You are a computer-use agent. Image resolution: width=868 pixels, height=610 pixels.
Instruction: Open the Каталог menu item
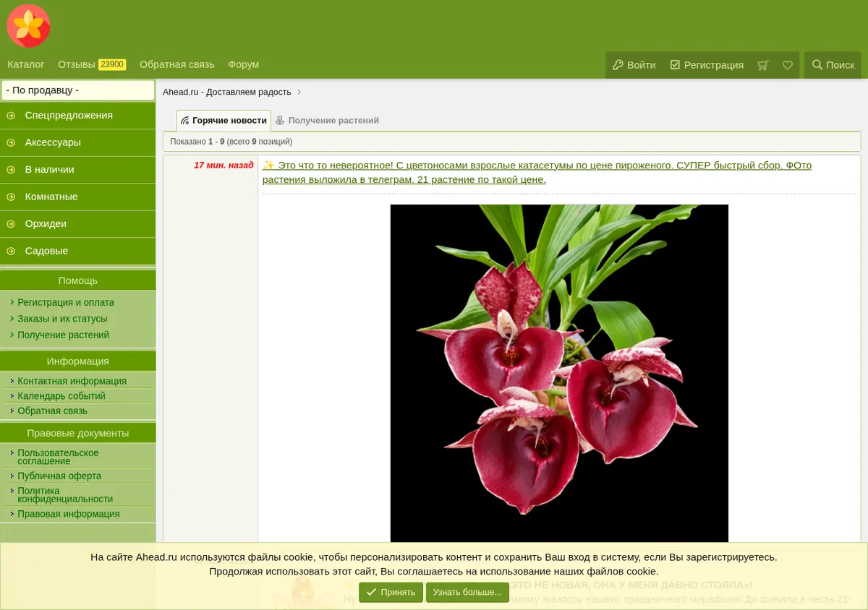pos(26,64)
